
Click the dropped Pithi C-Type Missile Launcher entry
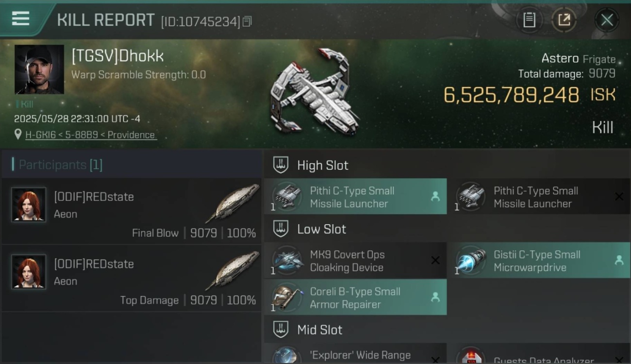538,197
